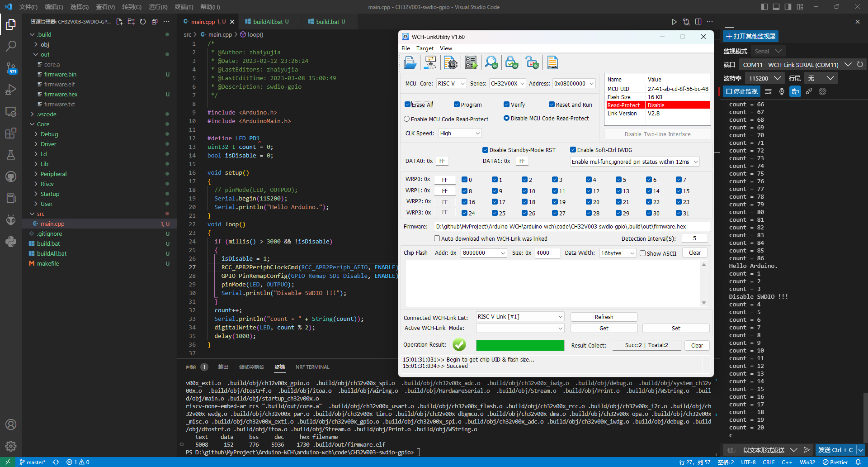Open the Accounts icon in activity bar
868x467 pixels.
(x=11, y=424)
